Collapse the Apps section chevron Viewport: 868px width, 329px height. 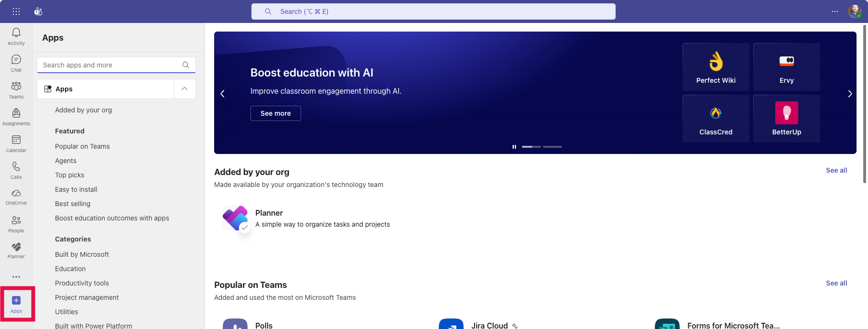(x=184, y=89)
